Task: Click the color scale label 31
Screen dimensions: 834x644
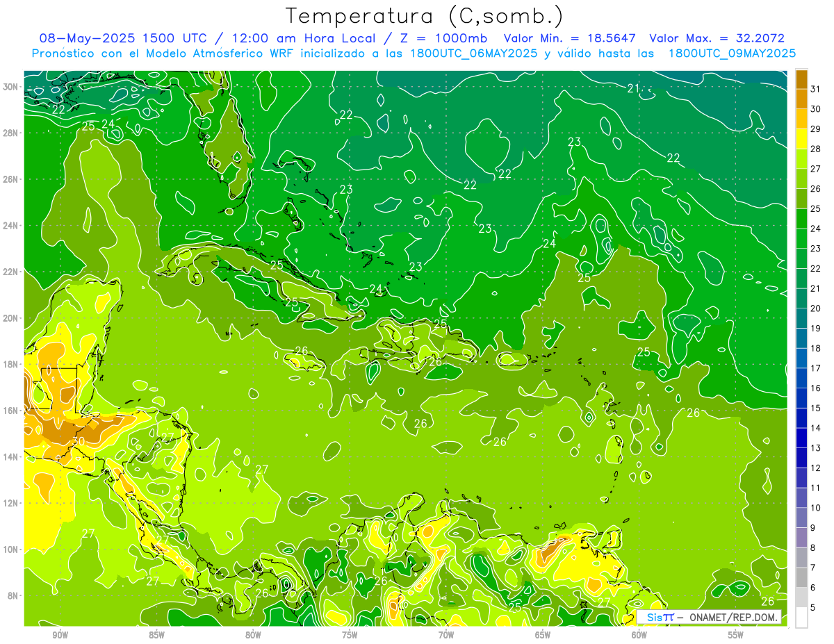Action: [816, 89]
